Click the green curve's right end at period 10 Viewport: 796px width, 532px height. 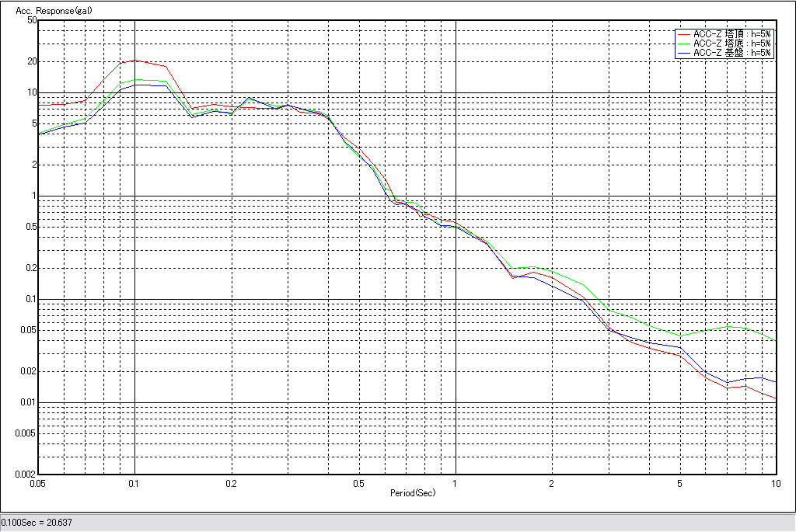[x=776, y=341]
